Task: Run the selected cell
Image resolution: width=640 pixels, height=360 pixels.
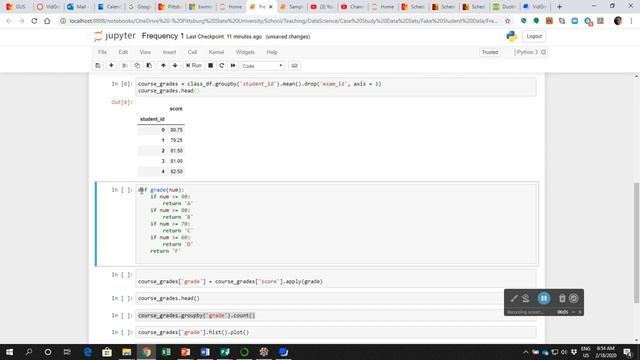Action: [193, 66]
